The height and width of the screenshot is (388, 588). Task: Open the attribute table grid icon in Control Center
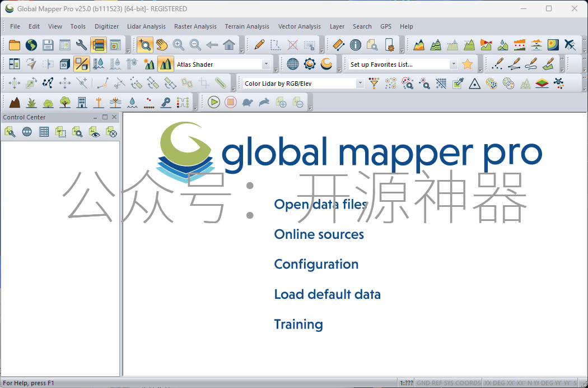[x=44, y=132]
